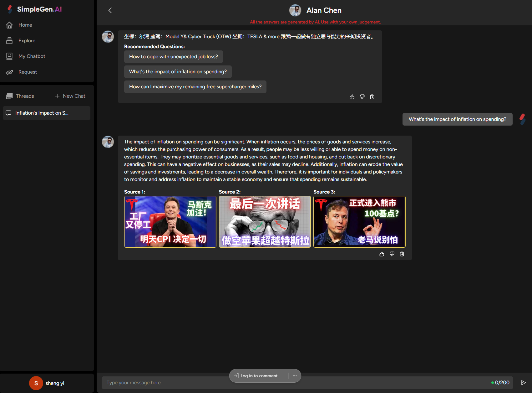
Task: Select inflation impact recommended question
Action: point(178,72)
